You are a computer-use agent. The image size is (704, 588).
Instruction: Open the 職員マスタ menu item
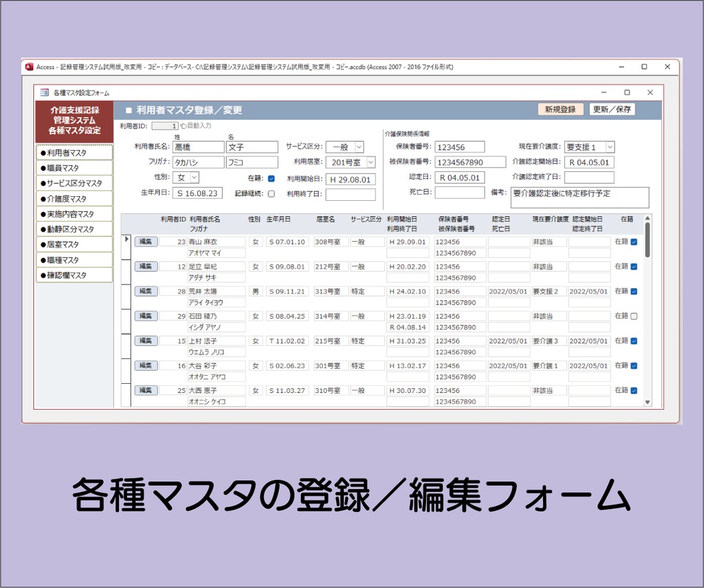click(x=74, y=168)
